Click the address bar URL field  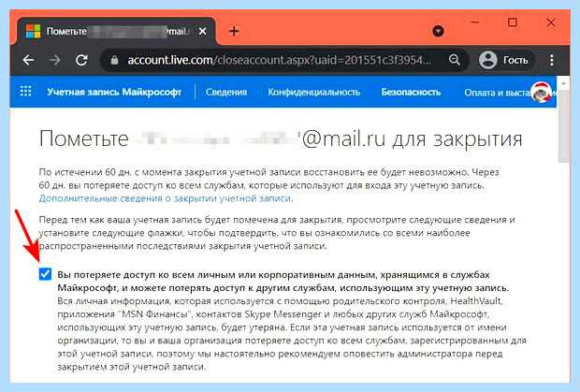tap(280, 60)
